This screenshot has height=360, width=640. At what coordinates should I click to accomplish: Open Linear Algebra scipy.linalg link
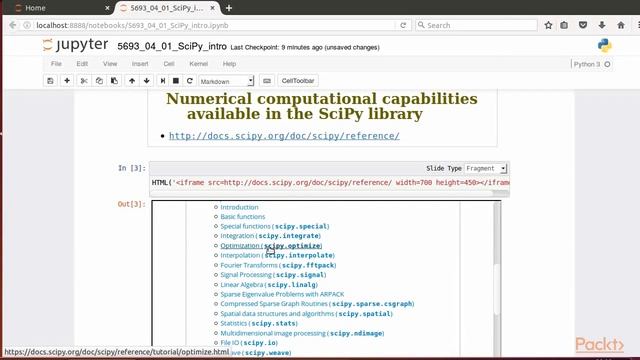[269, 285]
